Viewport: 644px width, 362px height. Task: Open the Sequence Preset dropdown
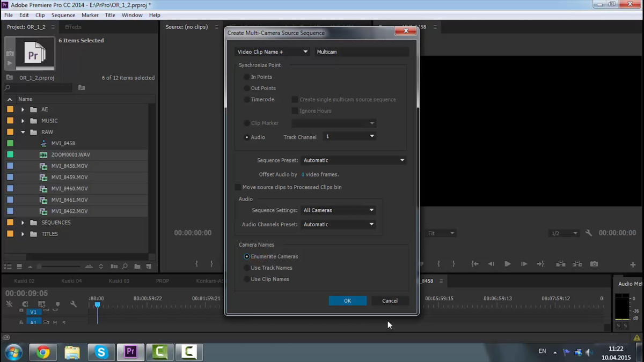[353, 160]
